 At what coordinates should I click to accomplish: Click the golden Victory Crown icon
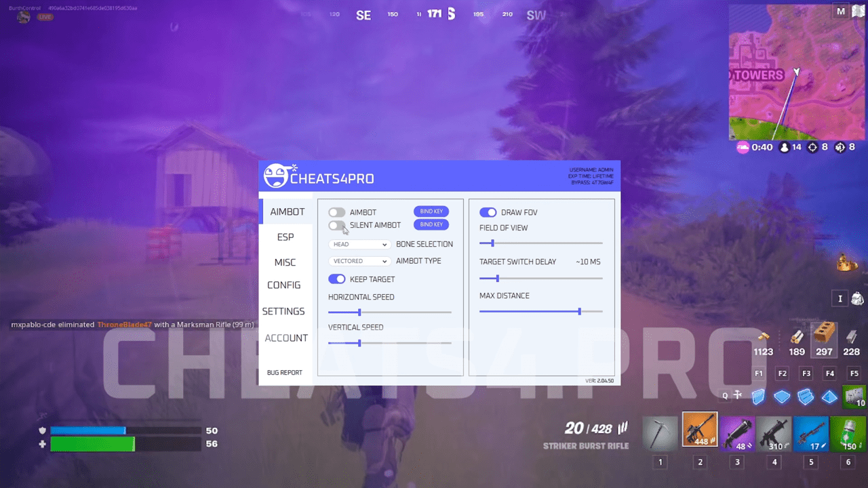(x=847, y=262)
